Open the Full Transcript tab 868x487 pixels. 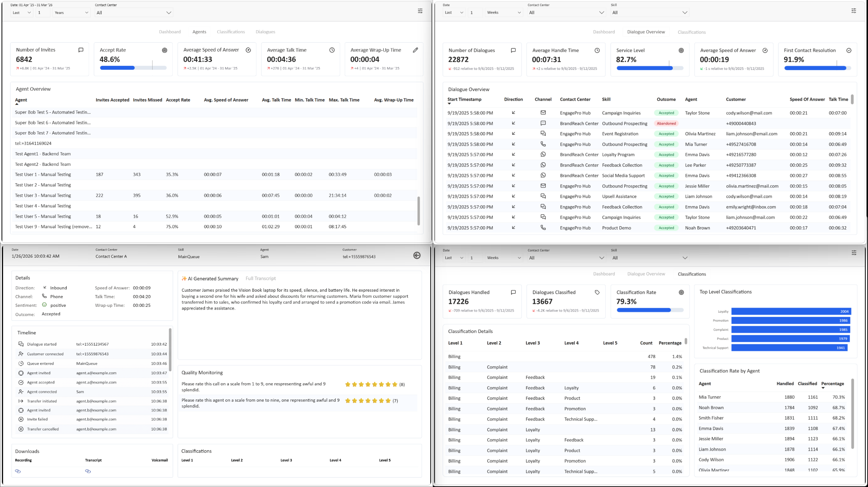pos(261,279)
